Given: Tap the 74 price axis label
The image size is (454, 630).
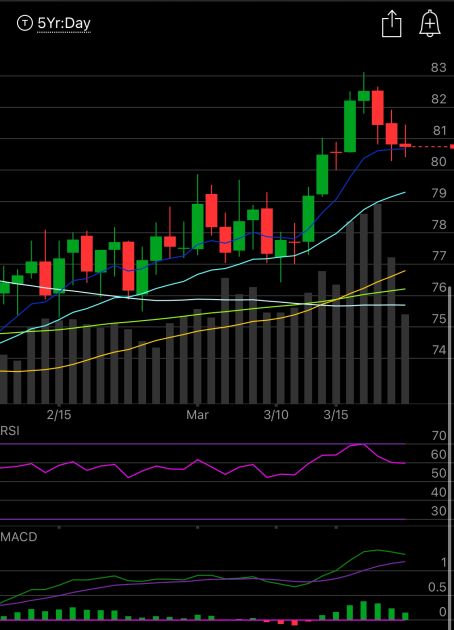Looking at the screenshot, I should (x=439, y=350).
